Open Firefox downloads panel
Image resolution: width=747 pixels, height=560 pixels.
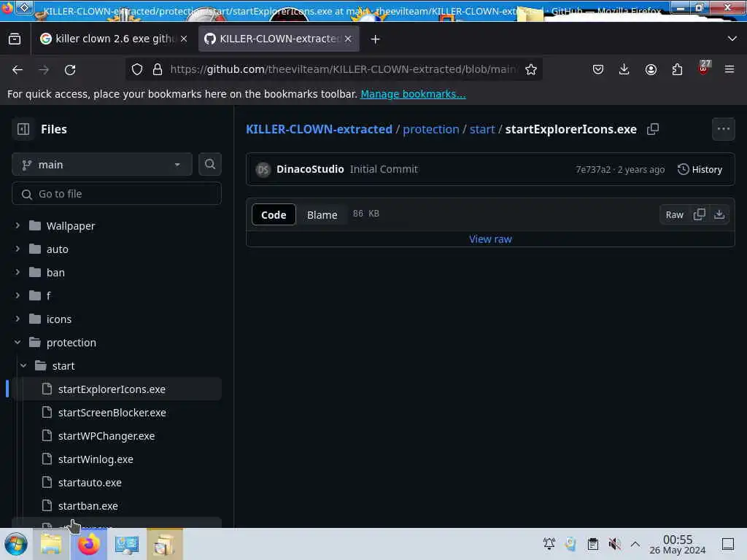(624, 69)
